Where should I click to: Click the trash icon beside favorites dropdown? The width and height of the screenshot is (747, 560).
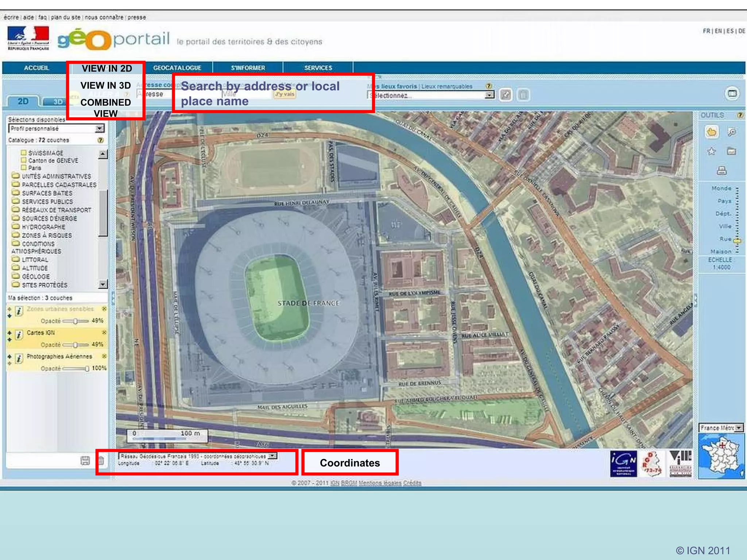523,95
